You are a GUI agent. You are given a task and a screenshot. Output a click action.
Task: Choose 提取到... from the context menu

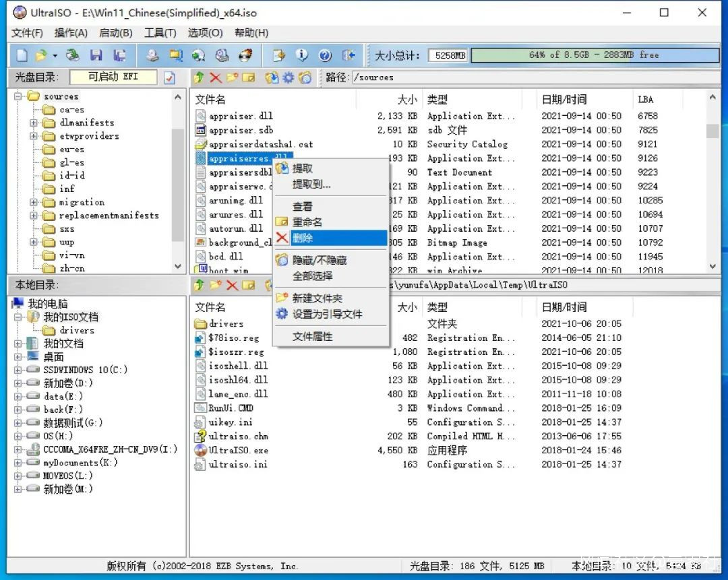331,184
